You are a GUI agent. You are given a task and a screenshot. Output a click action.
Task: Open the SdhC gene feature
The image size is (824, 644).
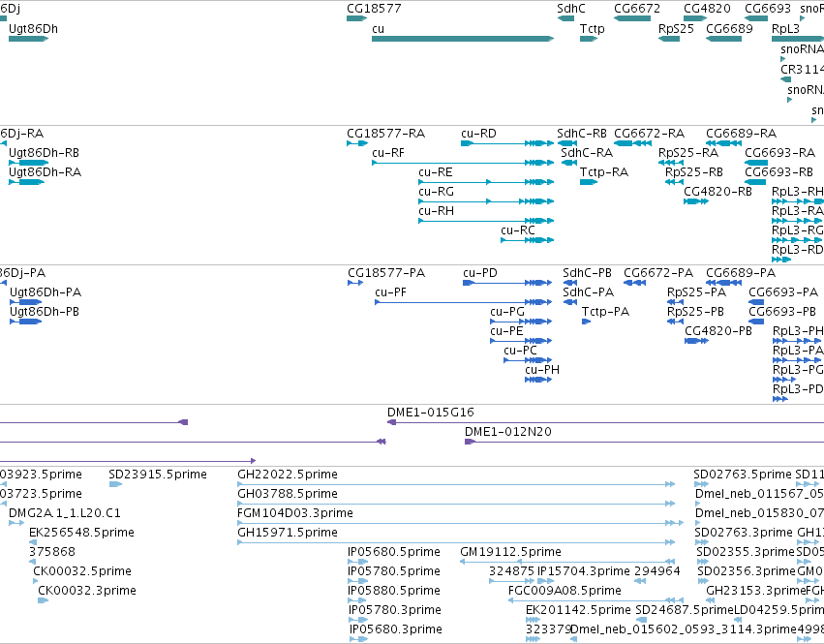565,18
